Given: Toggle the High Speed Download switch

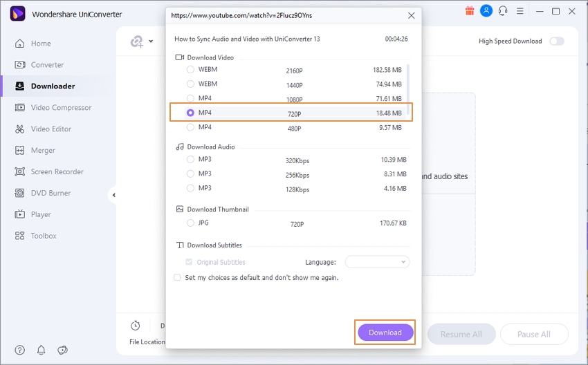Looking at the screenshot, I should click(x=556, y=41).
